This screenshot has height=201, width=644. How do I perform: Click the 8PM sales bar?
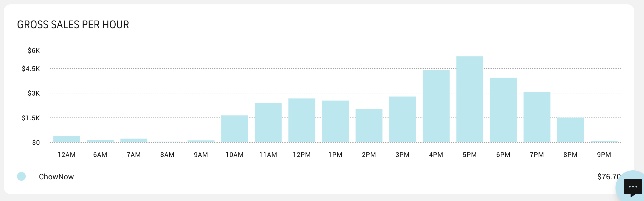570,130
